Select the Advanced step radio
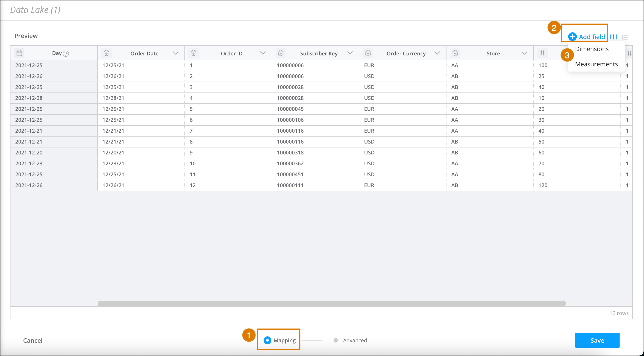Image resolution: width=644 pixels, height=356 pixels. pos(336,340)
